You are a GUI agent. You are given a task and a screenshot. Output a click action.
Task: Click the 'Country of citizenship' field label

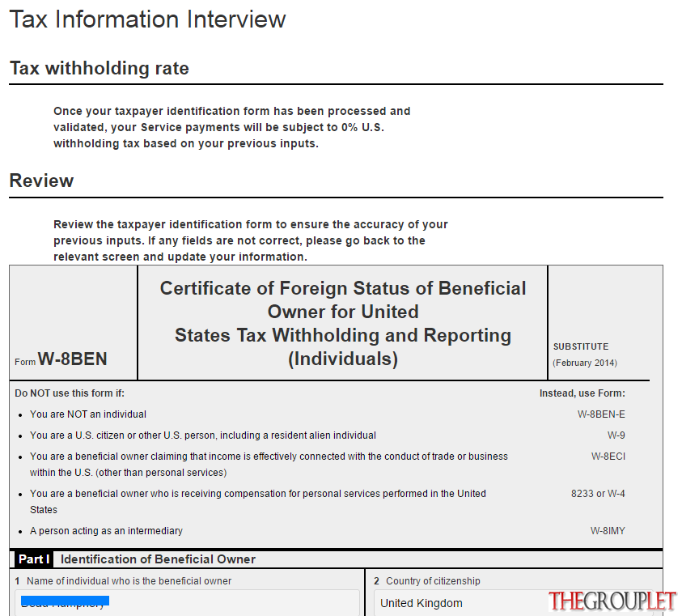433,580
